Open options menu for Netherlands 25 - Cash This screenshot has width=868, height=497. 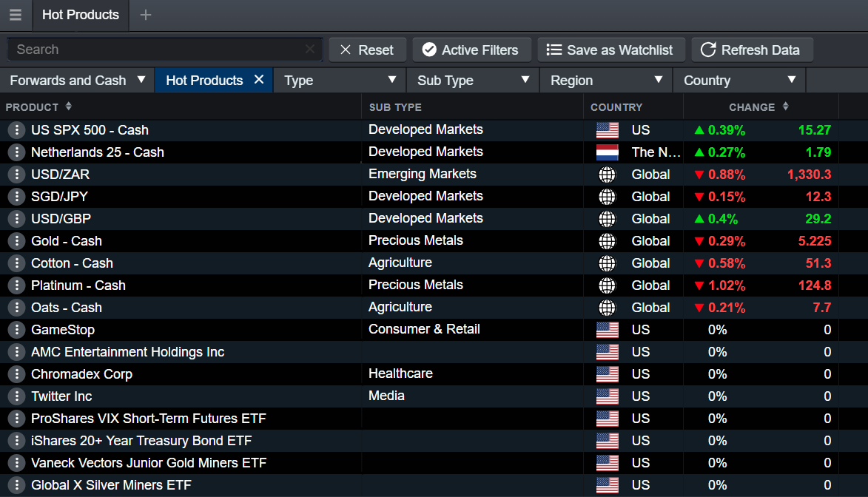click(x=16, y=152)
